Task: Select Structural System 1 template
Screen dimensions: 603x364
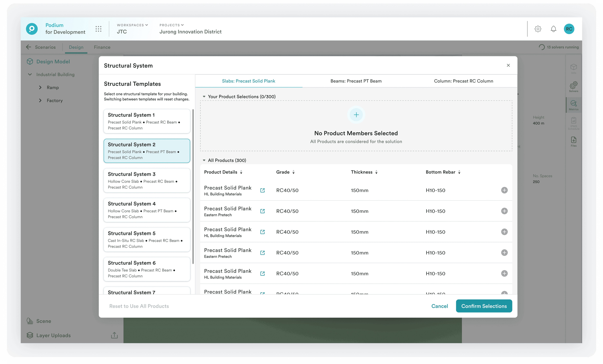Action: (147, 121)
